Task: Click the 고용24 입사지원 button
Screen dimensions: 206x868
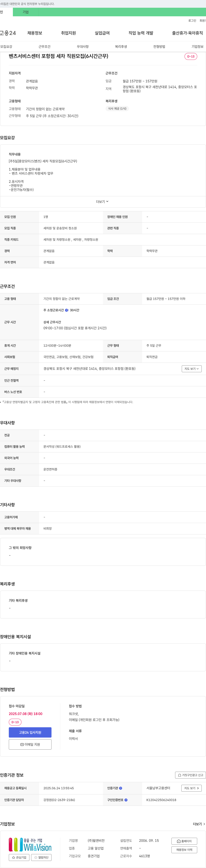Action: [30, 732]
